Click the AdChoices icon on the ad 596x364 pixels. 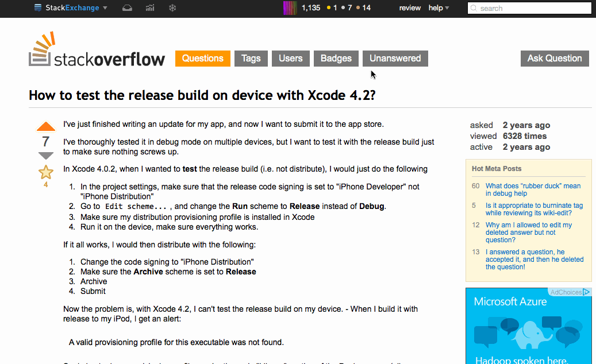point(586,292)
